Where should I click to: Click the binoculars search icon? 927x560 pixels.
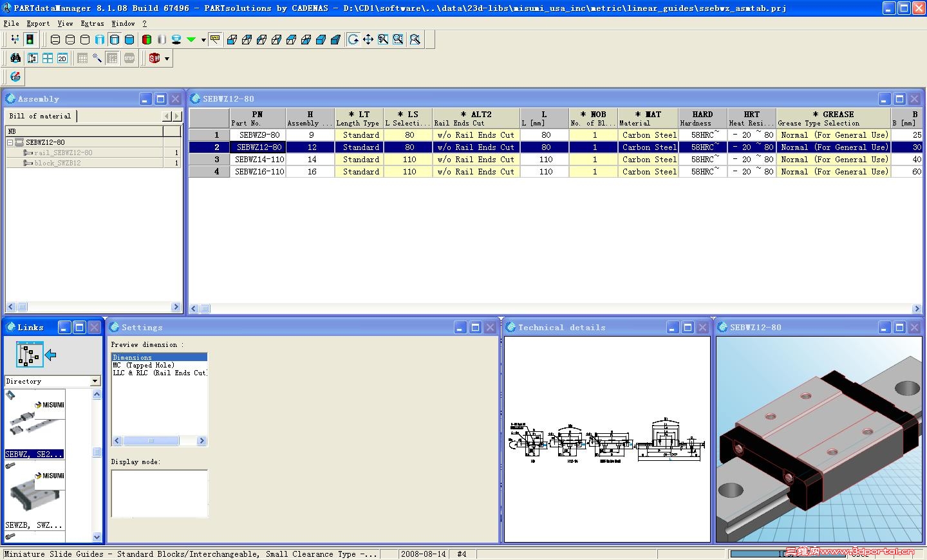click(15, 58)
